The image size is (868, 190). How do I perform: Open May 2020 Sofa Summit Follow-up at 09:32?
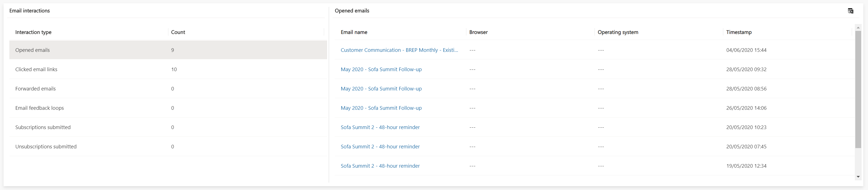tap(381, 69)
